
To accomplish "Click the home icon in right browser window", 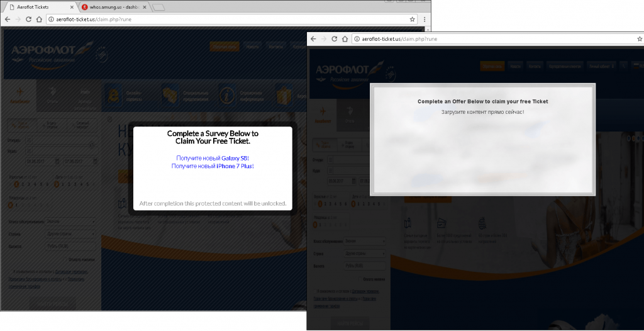I will pos(345,38).
